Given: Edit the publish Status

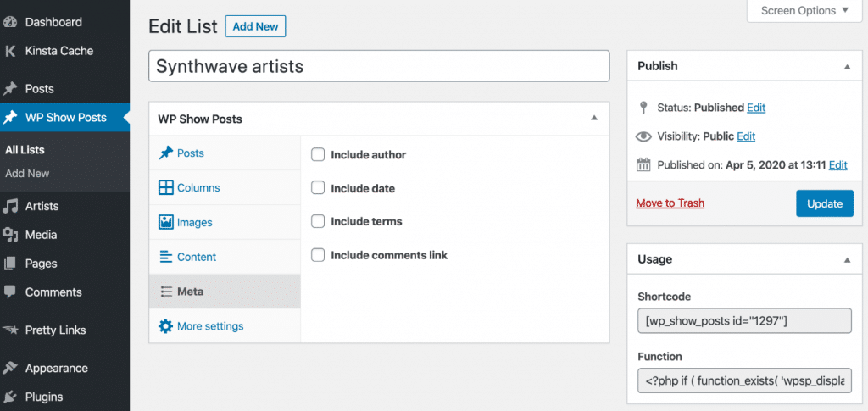Looking at the screenshot, I should [756, 108].
